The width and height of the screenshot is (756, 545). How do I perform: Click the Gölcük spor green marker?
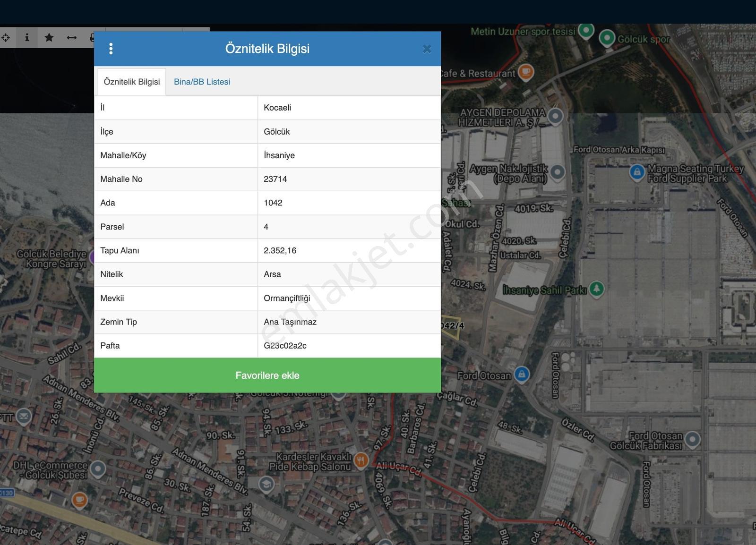pyautogui.click(x=607, y=38)
